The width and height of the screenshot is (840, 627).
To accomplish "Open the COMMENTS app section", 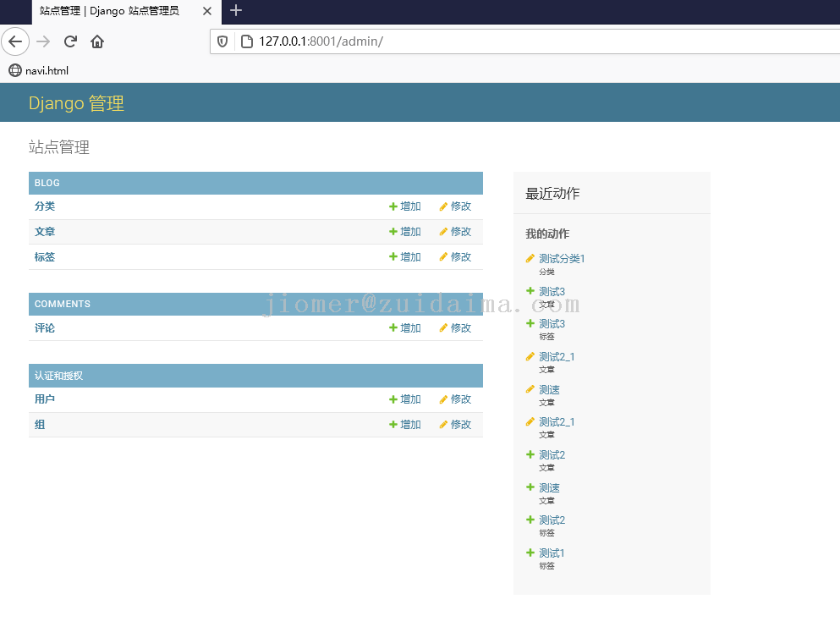I will pyautogui.click(x=62, y=304).
